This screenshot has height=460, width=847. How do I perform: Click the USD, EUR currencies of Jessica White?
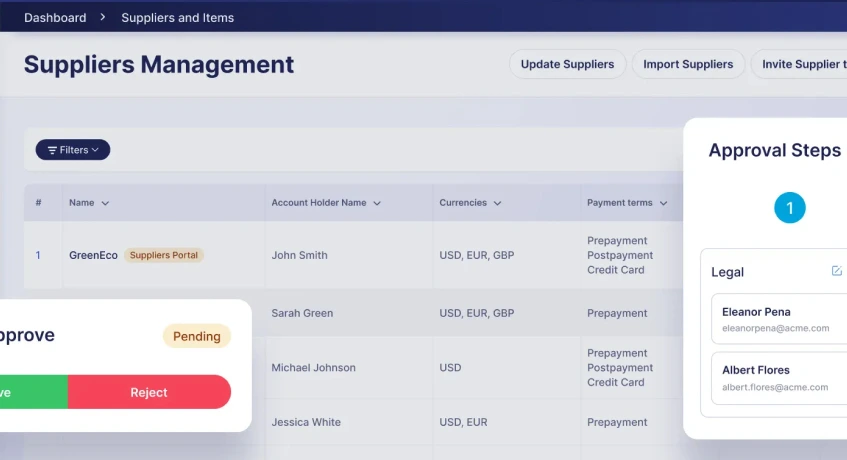pos(463,422)
